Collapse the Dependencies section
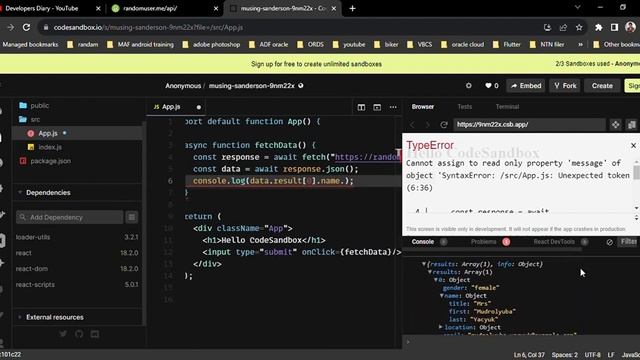640x360 pixels. tap(48, 192)
